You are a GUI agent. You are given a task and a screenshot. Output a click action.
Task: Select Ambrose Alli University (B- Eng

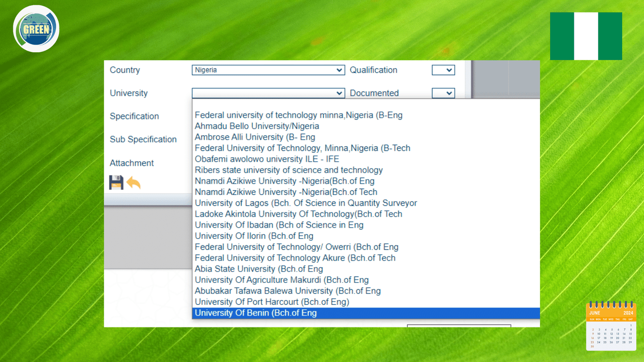255,137
